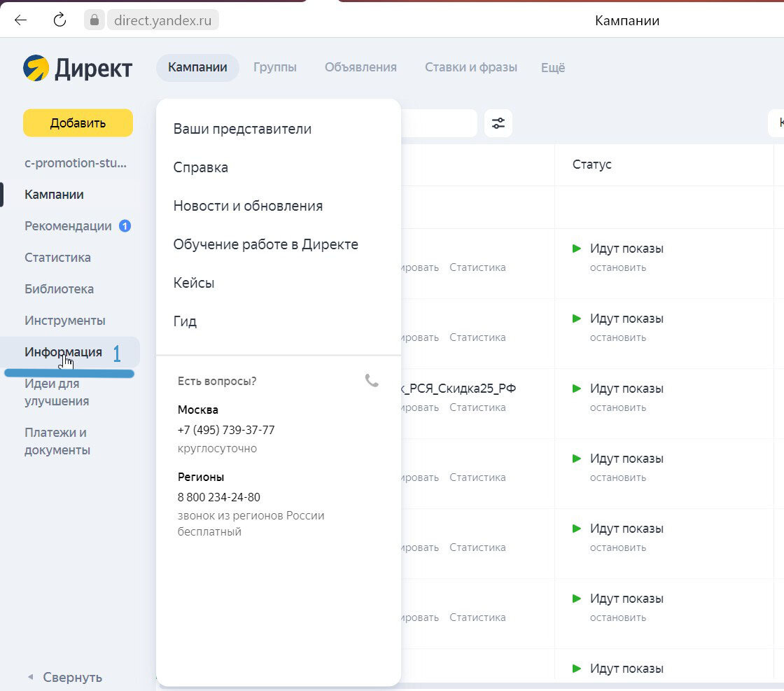
Task: Open Библиотека in the sidebar
Action: pyautogui.click(x=59, y=289)
